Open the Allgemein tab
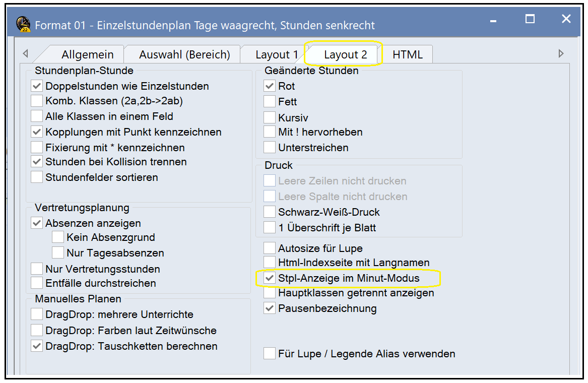The width and height of the screenshot is (588, 383). tap(87, 54)
